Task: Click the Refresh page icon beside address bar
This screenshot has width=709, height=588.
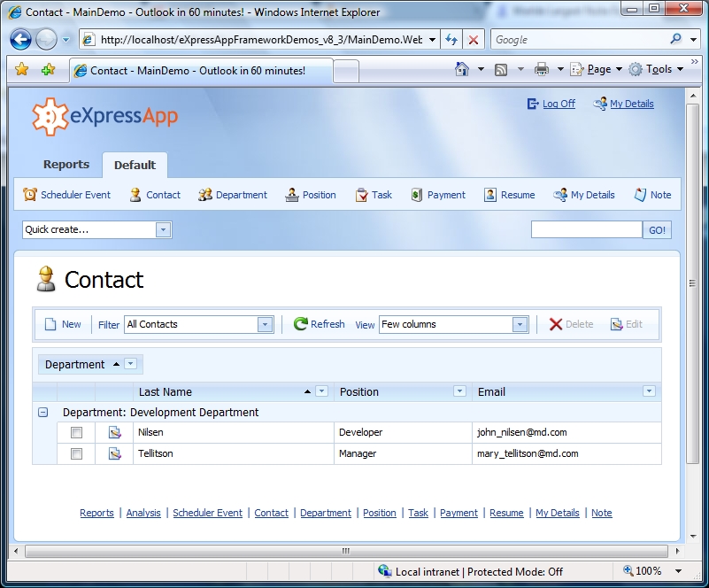Action: coord(451,40)
